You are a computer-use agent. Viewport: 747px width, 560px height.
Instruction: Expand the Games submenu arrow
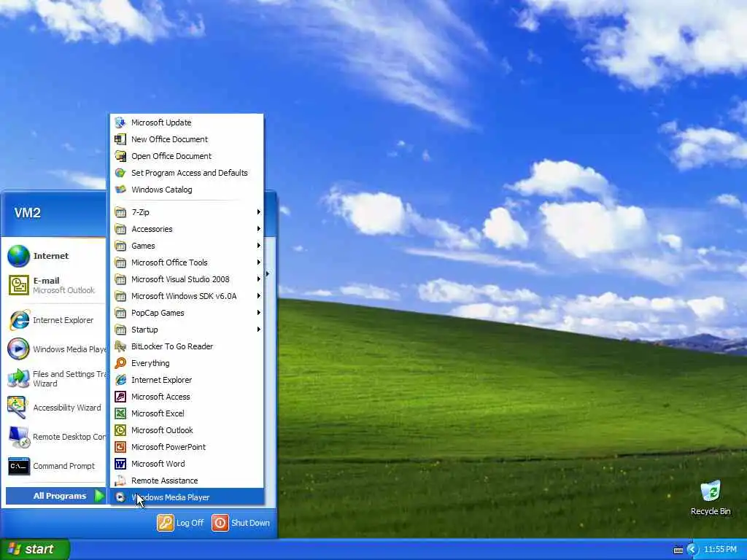click(259, 245)
